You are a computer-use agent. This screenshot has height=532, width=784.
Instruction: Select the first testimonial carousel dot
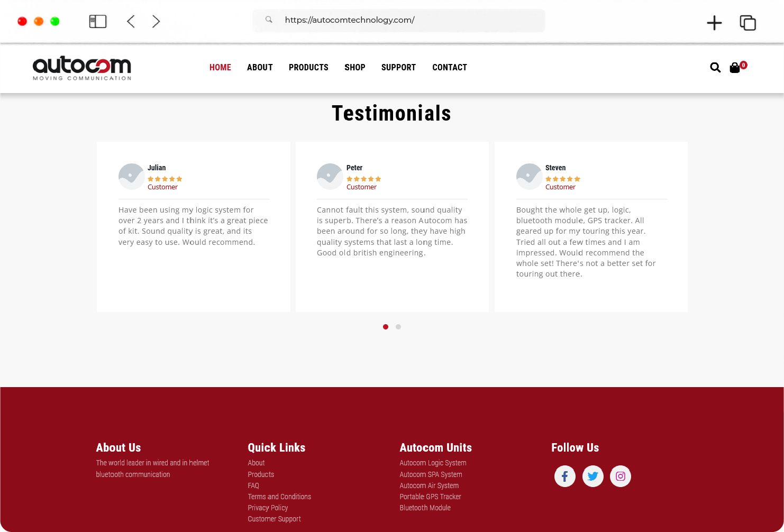point(386,327)
